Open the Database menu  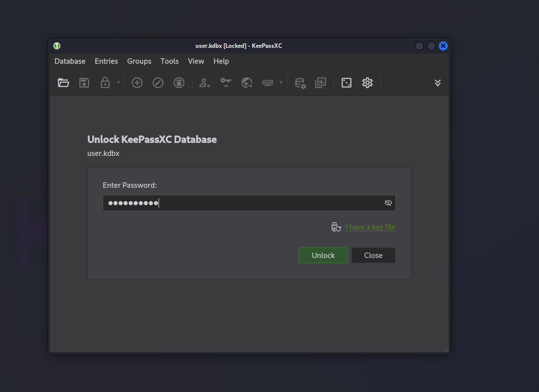coord(70,61)
